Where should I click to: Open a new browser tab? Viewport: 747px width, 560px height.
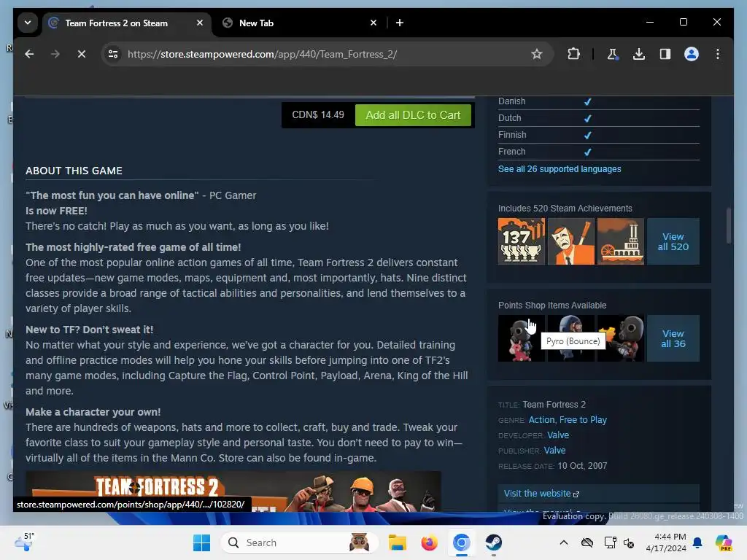tap(400, 23)
